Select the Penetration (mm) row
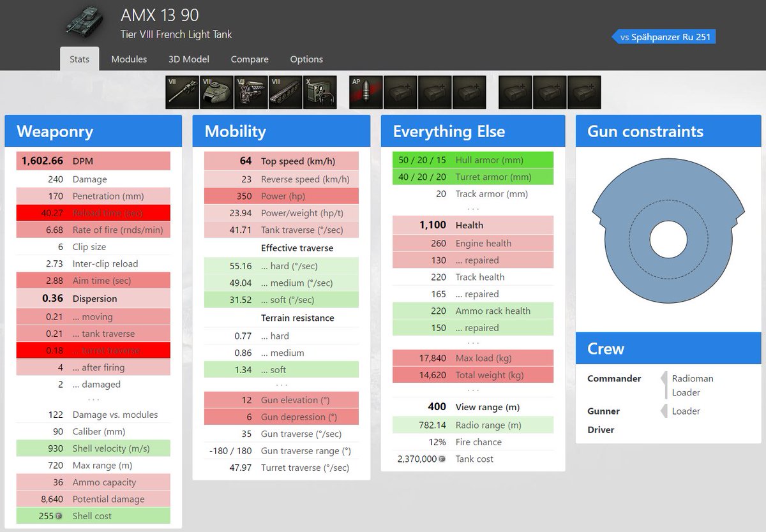This screenshot has width=766, height=532. pyautogui.click(x=93, y=196)
